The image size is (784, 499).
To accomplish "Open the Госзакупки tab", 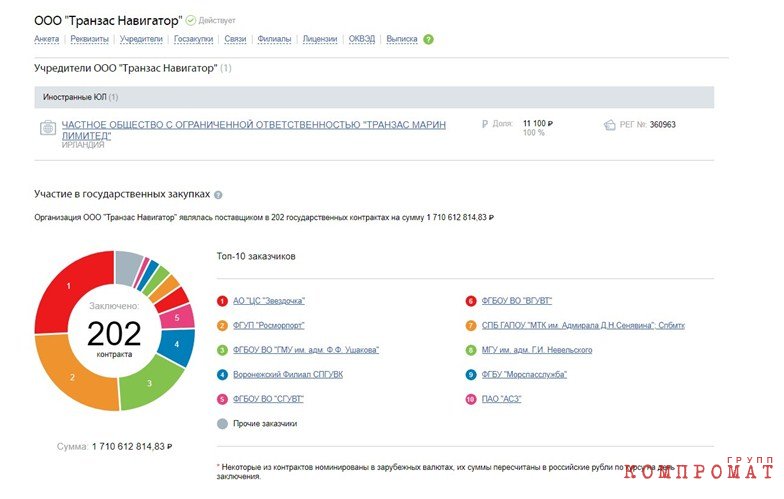I will click(x=194, y=39).
